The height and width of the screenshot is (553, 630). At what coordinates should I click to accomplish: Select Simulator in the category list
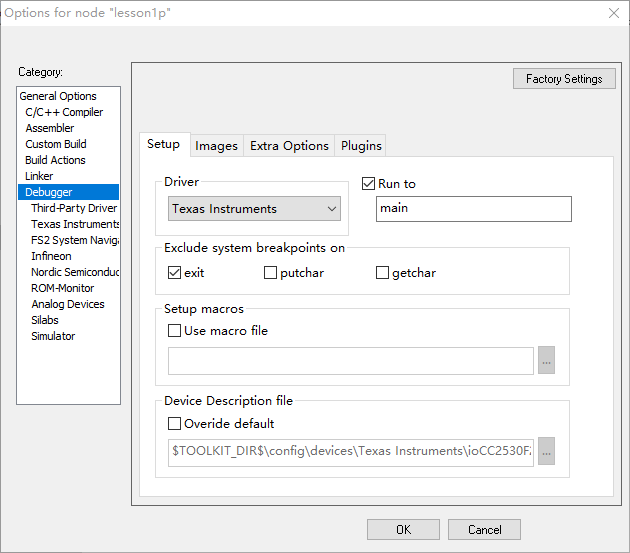point(53,336)
